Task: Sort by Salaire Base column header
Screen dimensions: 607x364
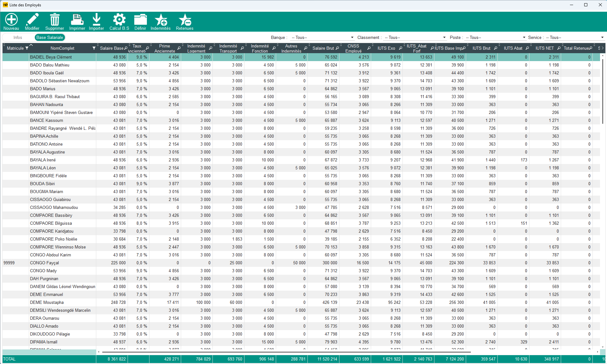Action: pos(111,48)
